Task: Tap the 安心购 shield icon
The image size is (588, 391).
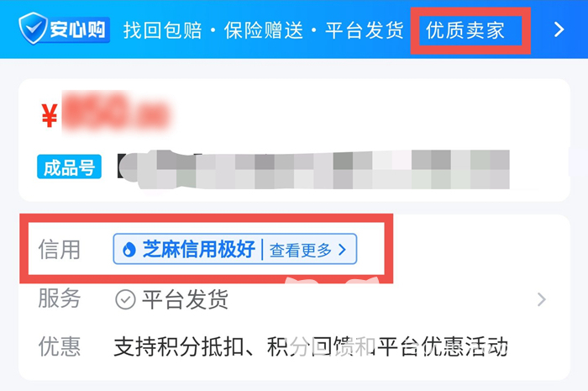Action: pyautogui.click(x=33, y=28)
